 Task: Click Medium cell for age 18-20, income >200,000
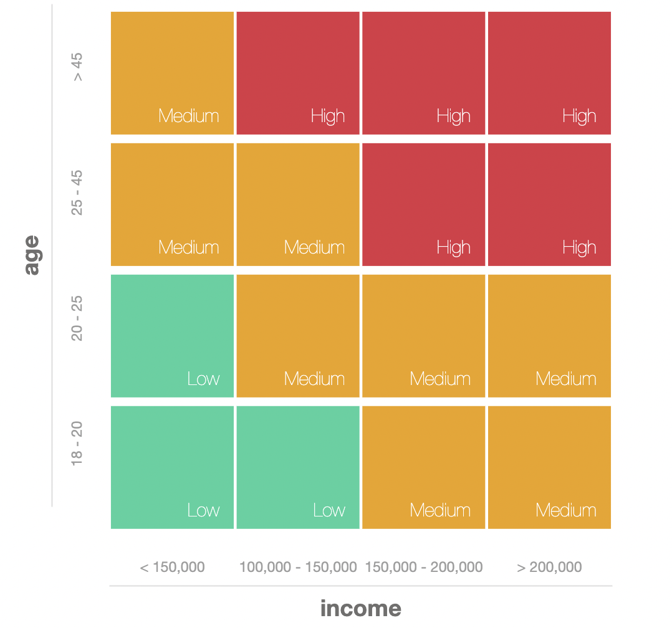[549, 467]
